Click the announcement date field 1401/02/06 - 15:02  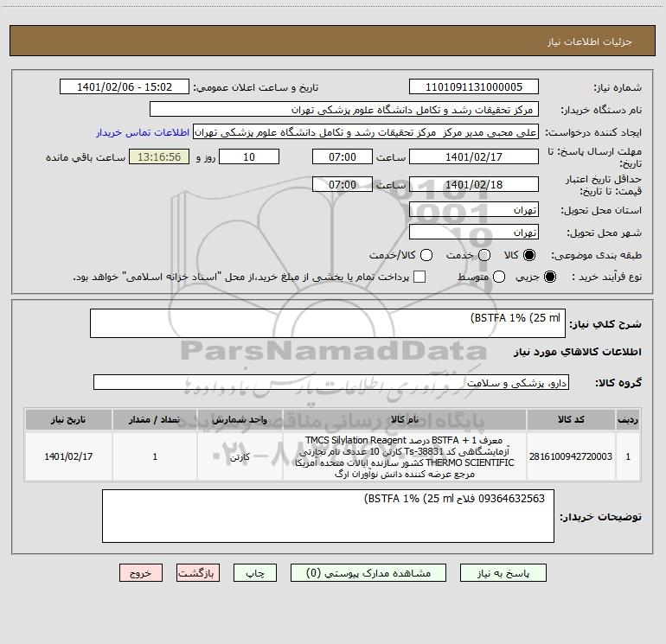point(125,87)
